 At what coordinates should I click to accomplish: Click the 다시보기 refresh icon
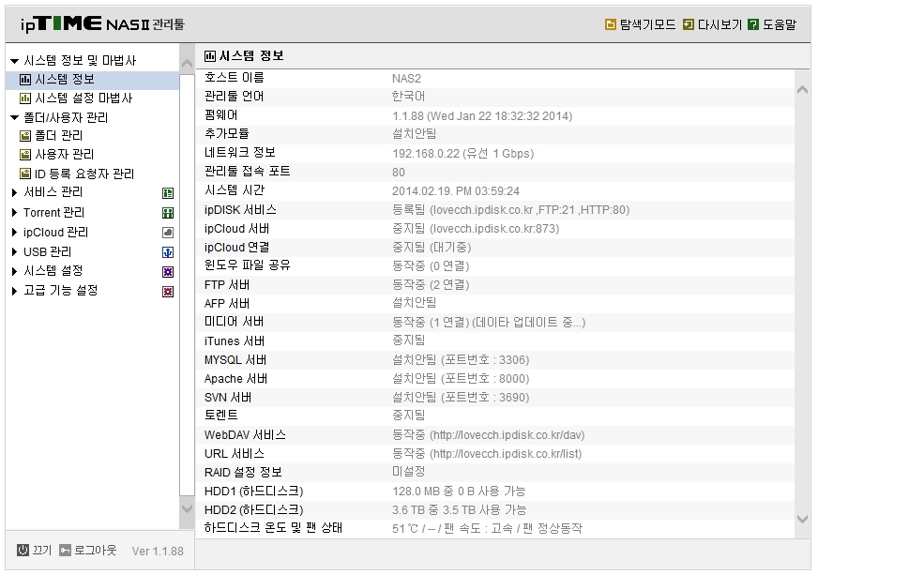[688, 24]
